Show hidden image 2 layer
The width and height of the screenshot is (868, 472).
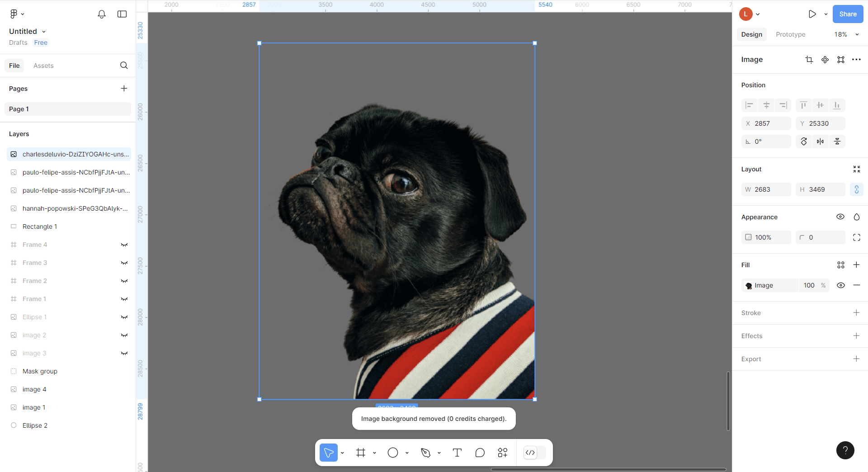[124, 335]
